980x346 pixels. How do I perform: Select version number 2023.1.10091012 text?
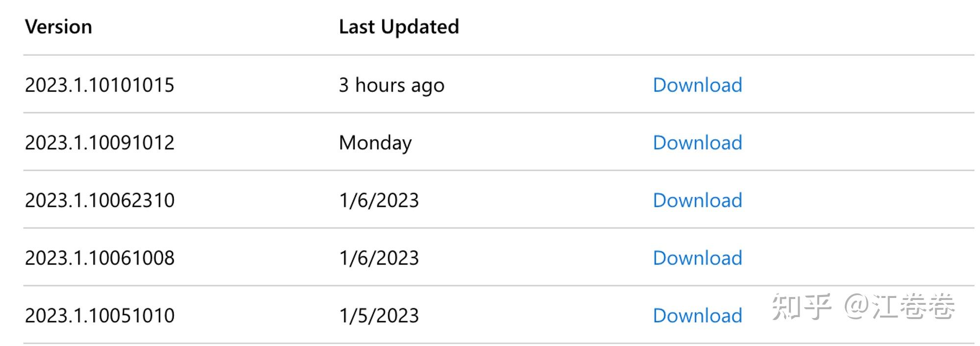99,143
